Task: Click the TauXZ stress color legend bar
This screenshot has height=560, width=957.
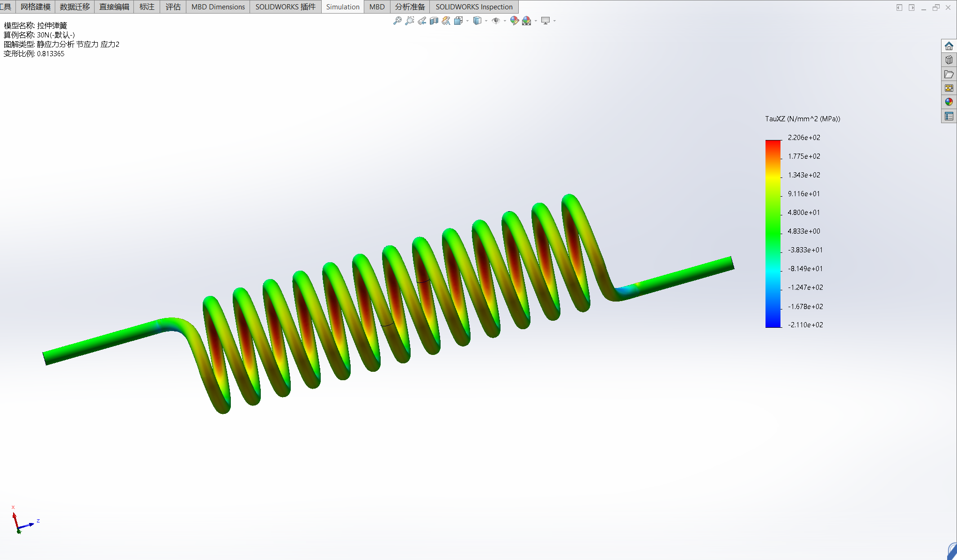Action: click(773, 233)
